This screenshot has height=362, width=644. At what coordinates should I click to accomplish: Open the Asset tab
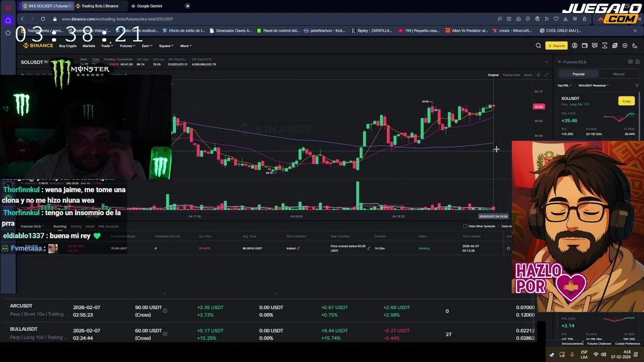[x=90, y=226]
